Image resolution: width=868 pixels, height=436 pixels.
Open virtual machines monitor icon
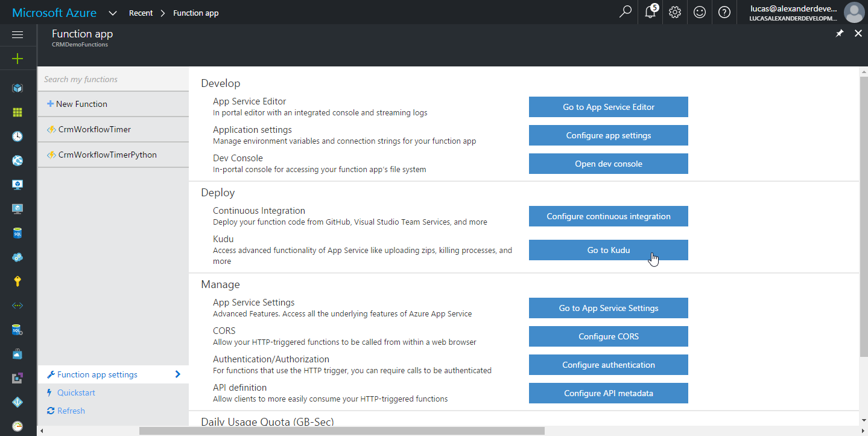click(17, 209)
